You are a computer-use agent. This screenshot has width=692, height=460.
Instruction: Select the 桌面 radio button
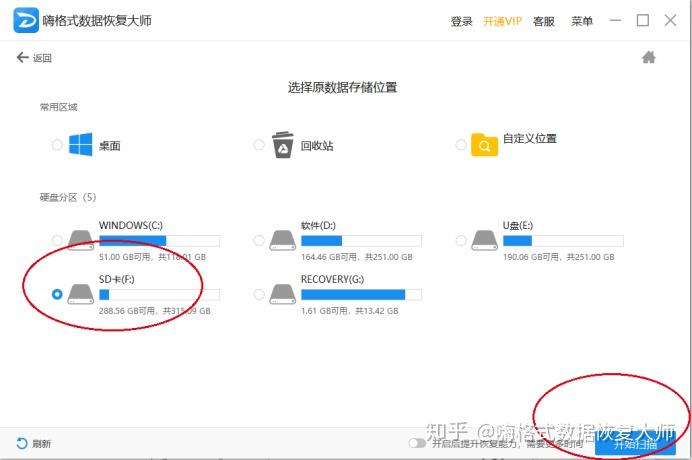coord(57,144)
